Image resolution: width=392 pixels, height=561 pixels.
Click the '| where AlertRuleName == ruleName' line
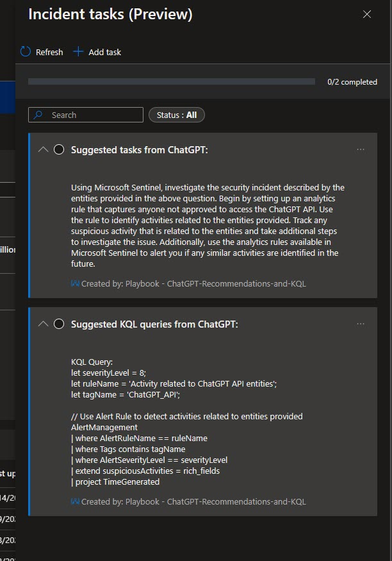pos(139,439)
